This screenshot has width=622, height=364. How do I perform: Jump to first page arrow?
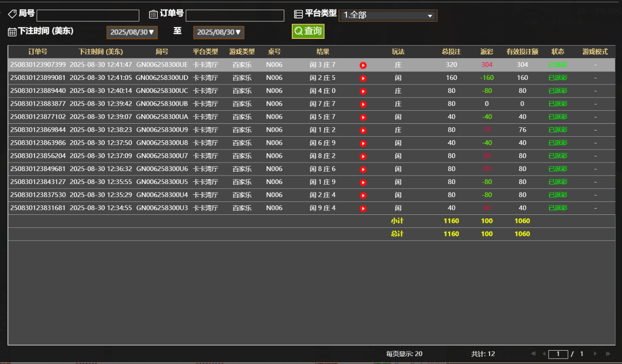pos(533,354)
